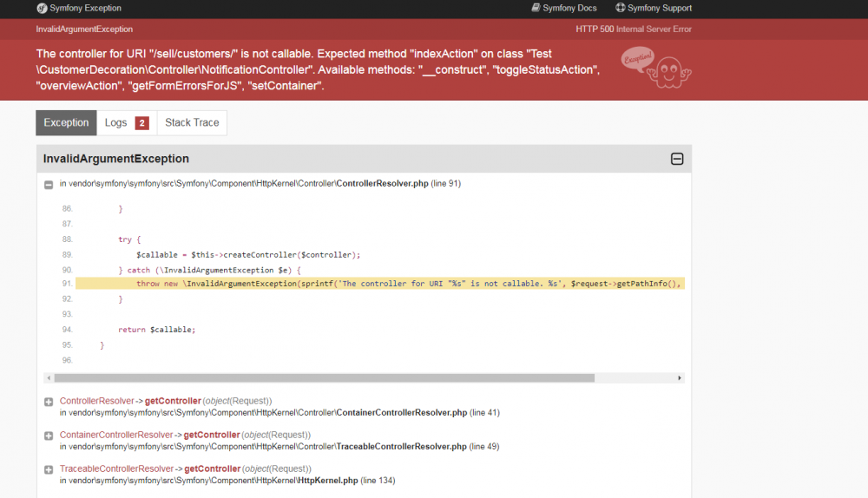Click TraceableControllerResolver.php (line 49) path
The height and width of the screenshot is (498, 868).
point(279,447)
